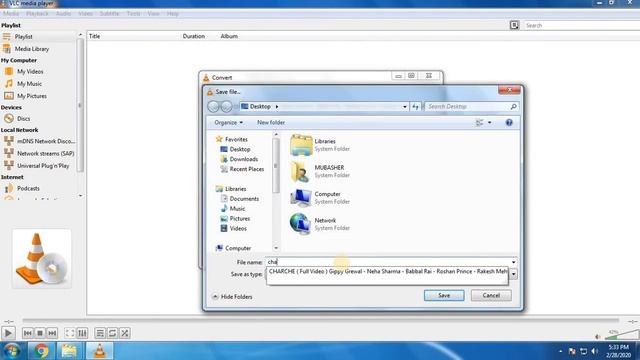Open address bar path dropdown arrow
The width and height of the screenshot is (640, 360).
click(404, 107)
